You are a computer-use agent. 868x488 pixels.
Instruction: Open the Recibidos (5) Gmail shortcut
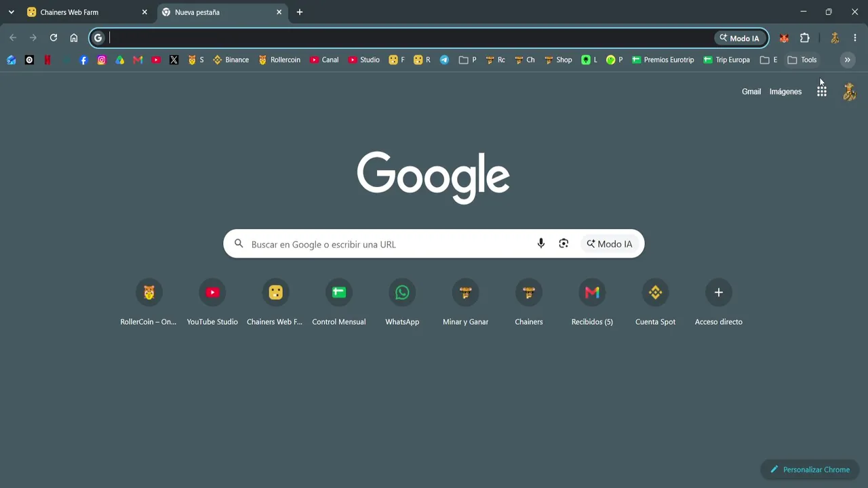click(592, 302)
